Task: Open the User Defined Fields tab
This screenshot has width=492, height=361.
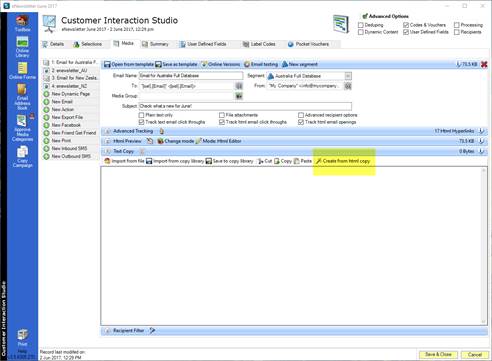Action: pyautogui.click(x=203, y=44)
